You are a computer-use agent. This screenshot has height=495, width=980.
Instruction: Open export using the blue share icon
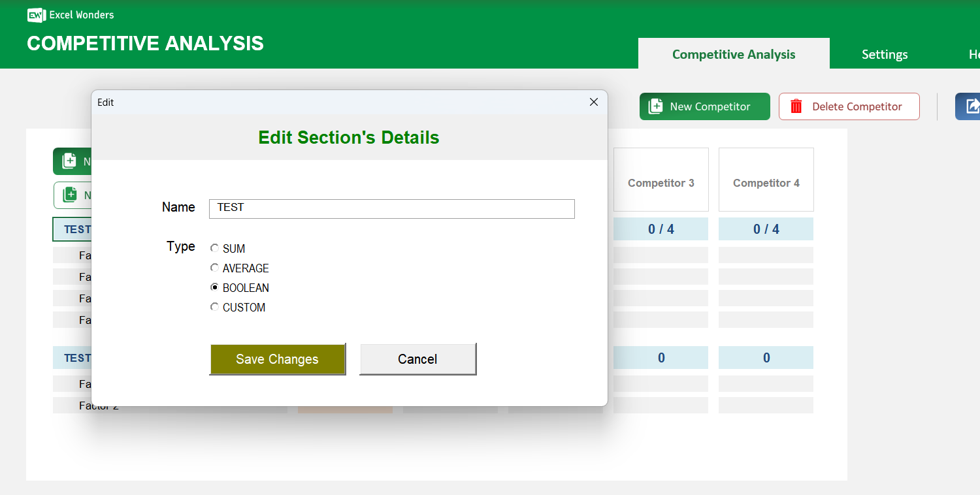pyautogui.click(x=973, y=106)
